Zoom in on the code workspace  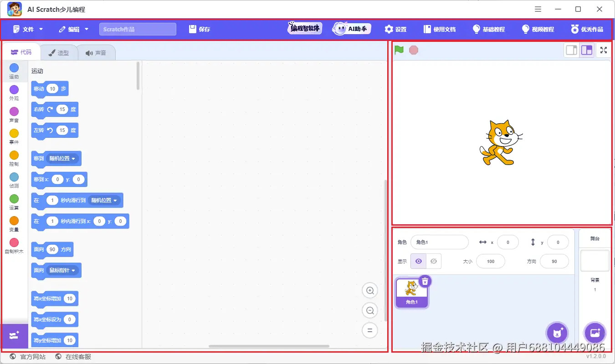click(x=369, y=290)
